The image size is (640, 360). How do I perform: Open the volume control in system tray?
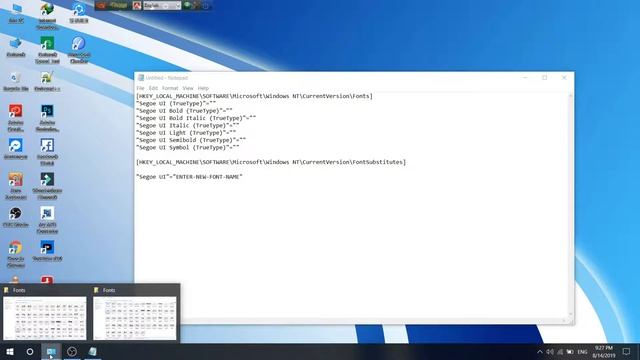[550, 352]
